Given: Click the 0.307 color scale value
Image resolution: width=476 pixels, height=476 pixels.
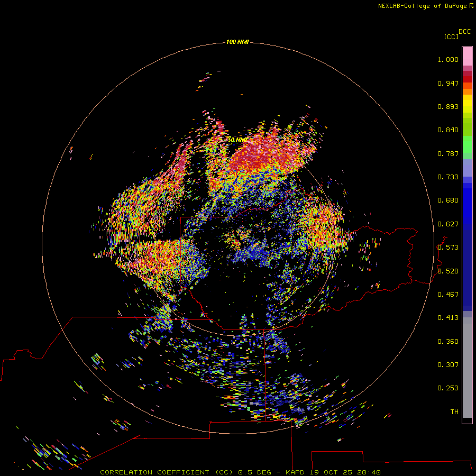Looking at the screenshot, I should coord(448,365).
